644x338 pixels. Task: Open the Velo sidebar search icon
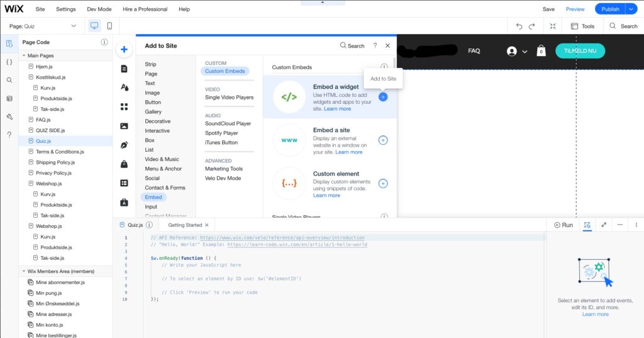click(9, 80)
